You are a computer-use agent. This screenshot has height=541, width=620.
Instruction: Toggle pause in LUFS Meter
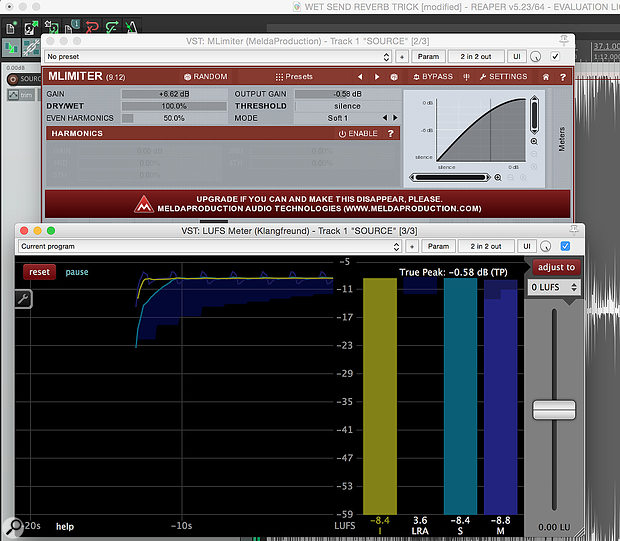click(77, 272)
